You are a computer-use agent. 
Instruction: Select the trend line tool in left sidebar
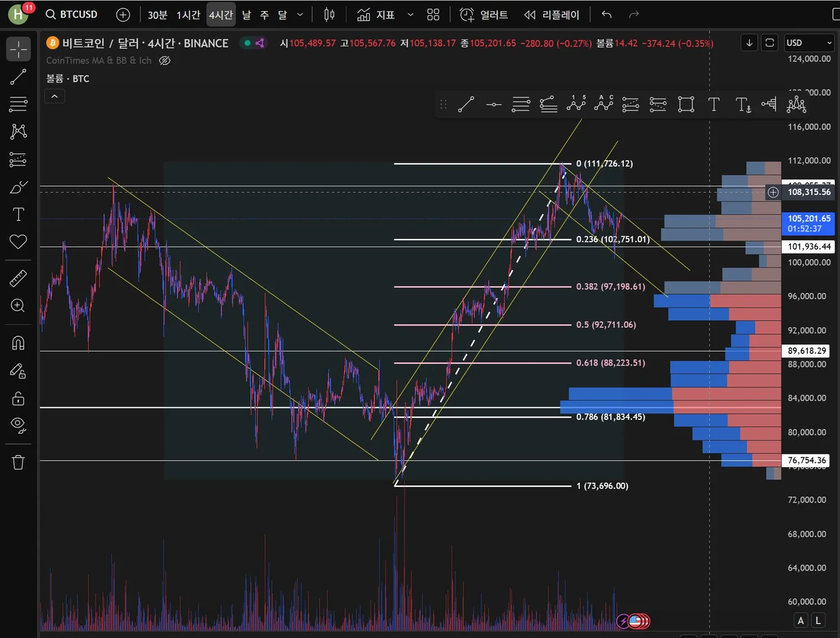pyautogui.click(x=18, y=77)
